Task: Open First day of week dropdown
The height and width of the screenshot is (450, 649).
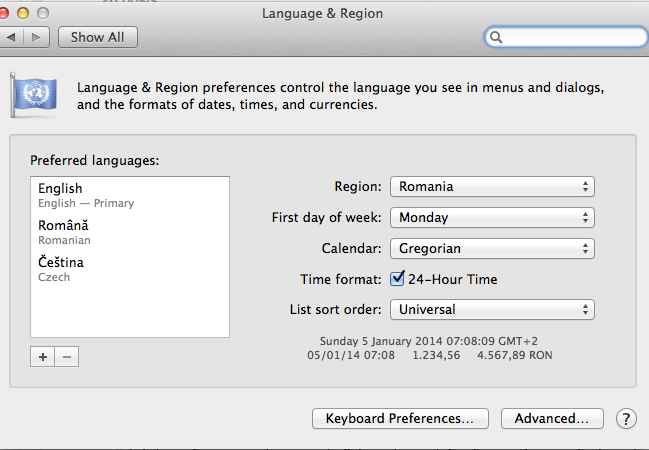Action: (492, 217)
